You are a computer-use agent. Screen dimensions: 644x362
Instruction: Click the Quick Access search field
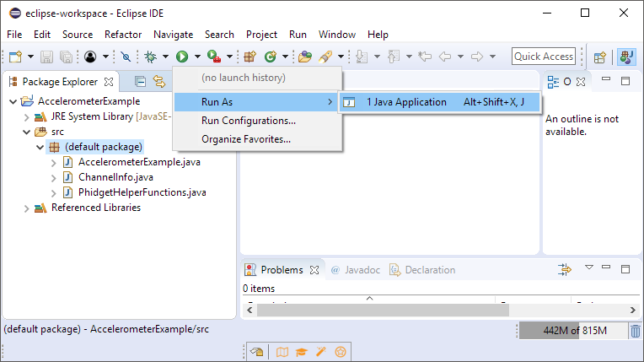[x=544, y=57]
